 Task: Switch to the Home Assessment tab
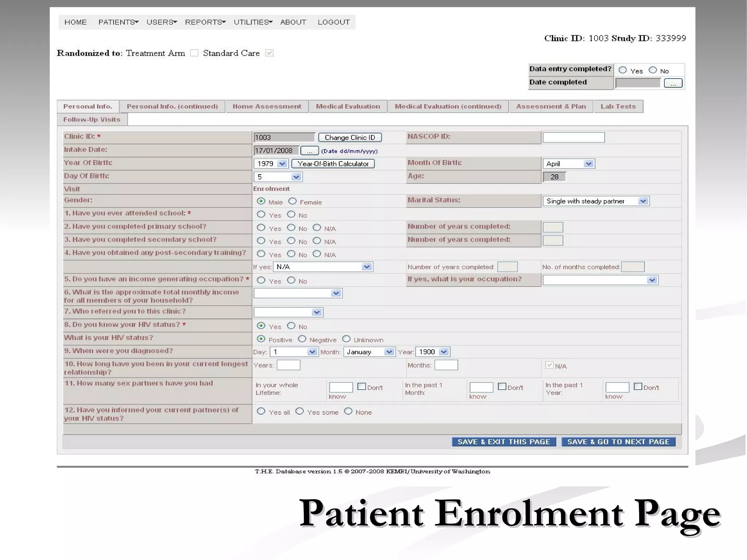[267, 106]
